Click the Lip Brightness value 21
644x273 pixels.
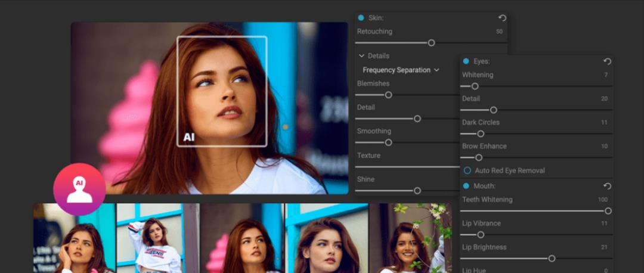click(x=604, y=247)
